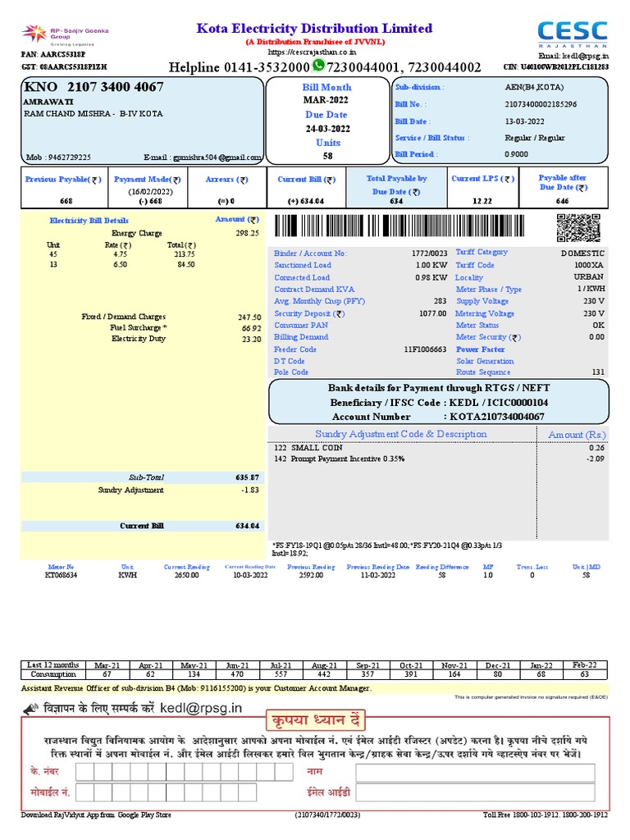This screenshot has height=840, width=630.
Task: Select Bill No. 21073400002185296
Action: click(x=541, y=104)
